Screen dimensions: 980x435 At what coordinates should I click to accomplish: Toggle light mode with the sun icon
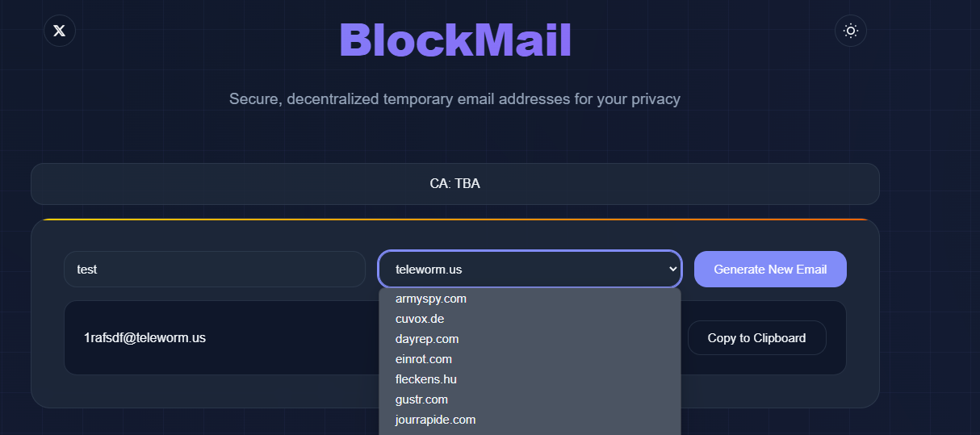(850, 31)
